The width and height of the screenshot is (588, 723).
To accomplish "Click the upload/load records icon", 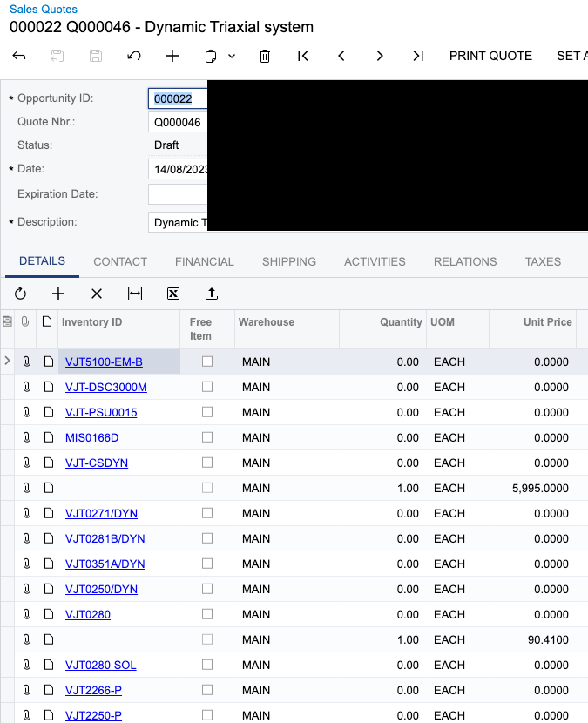I will pos(211,294).
